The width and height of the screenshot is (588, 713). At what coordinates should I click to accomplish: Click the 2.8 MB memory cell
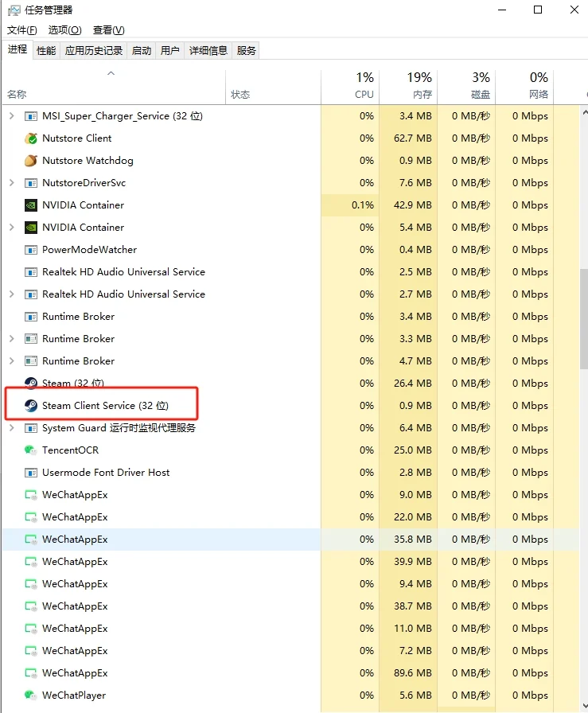(x=408, y=473)
